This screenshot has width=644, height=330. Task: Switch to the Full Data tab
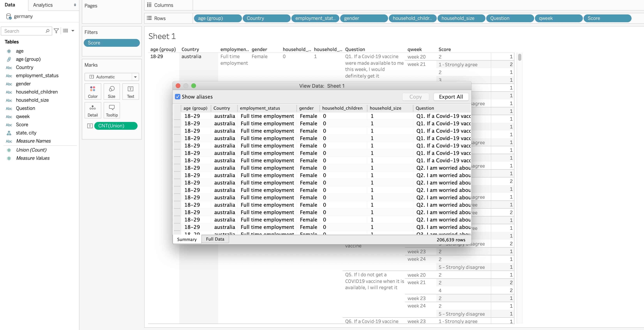click(215, 239)
